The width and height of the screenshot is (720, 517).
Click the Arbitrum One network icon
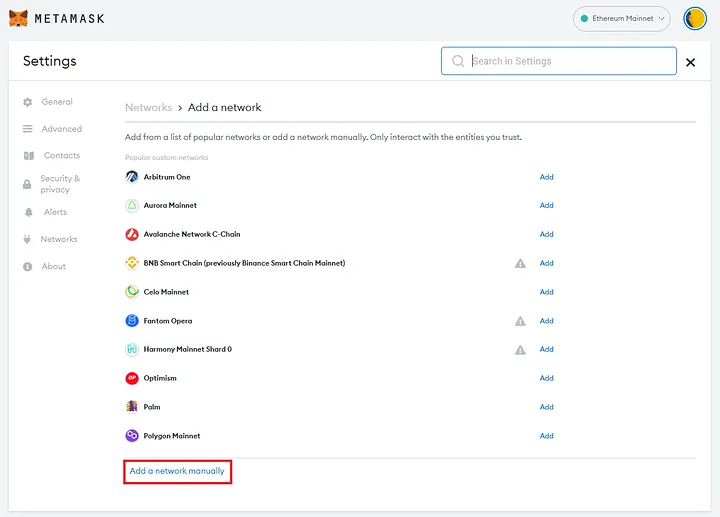[x=132, y=177]
